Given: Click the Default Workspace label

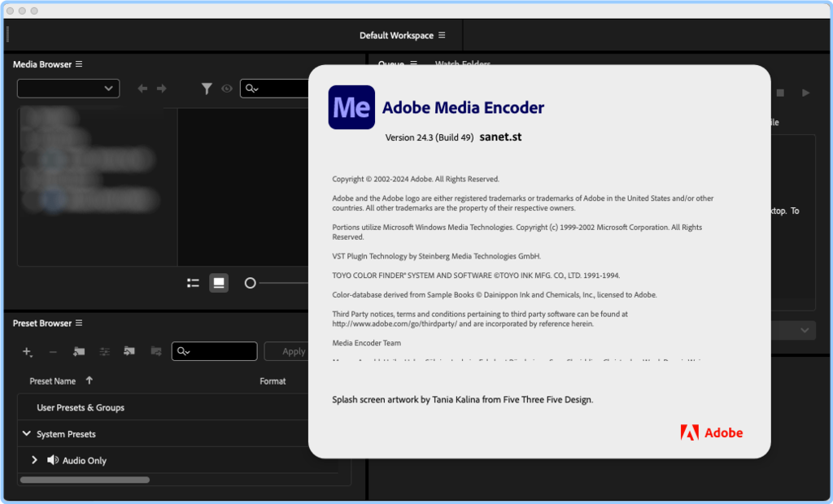Looking at the screenshot, I should point(396,36).
